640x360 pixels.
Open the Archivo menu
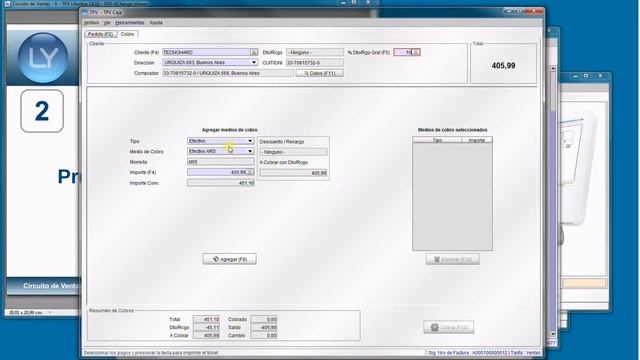pyautogui.click(x=91, y=22)
